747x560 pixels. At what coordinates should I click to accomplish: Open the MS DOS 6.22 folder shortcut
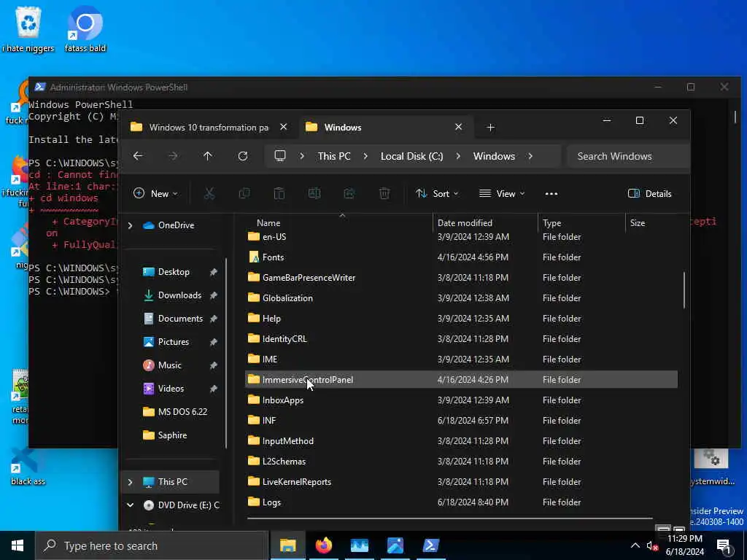pyautogui.click(x=182, y=412)
